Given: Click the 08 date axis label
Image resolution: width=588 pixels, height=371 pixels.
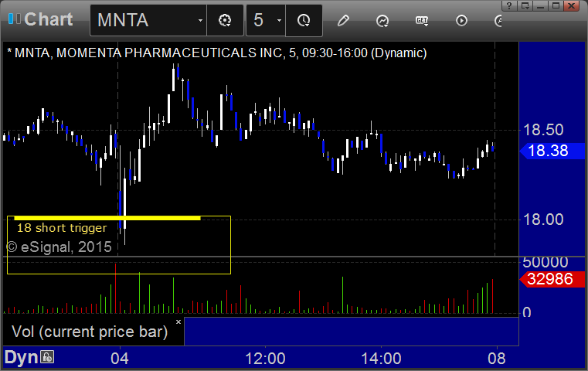Looking at the screenshot, I should pos(497,359).
